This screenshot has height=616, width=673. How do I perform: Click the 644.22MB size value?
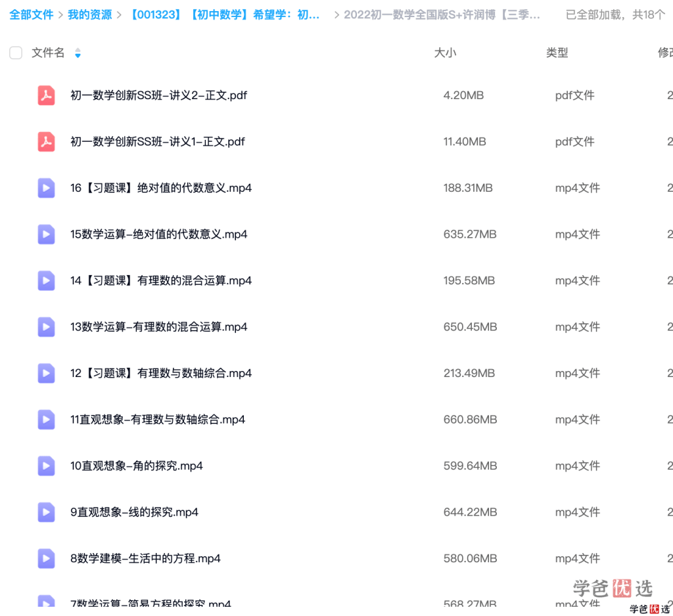pos(471,512)
